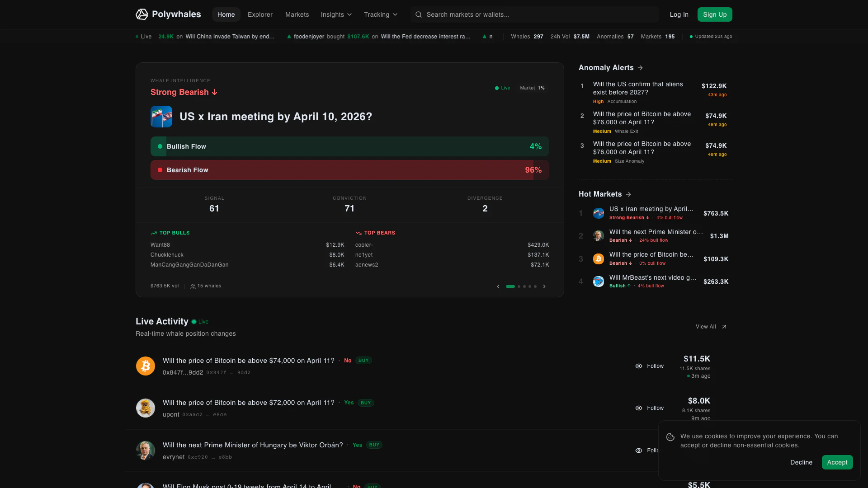Decline non-essential cookies
Image resolution: width=868 pixels, height=488 pixels.
tap(801, 462)
